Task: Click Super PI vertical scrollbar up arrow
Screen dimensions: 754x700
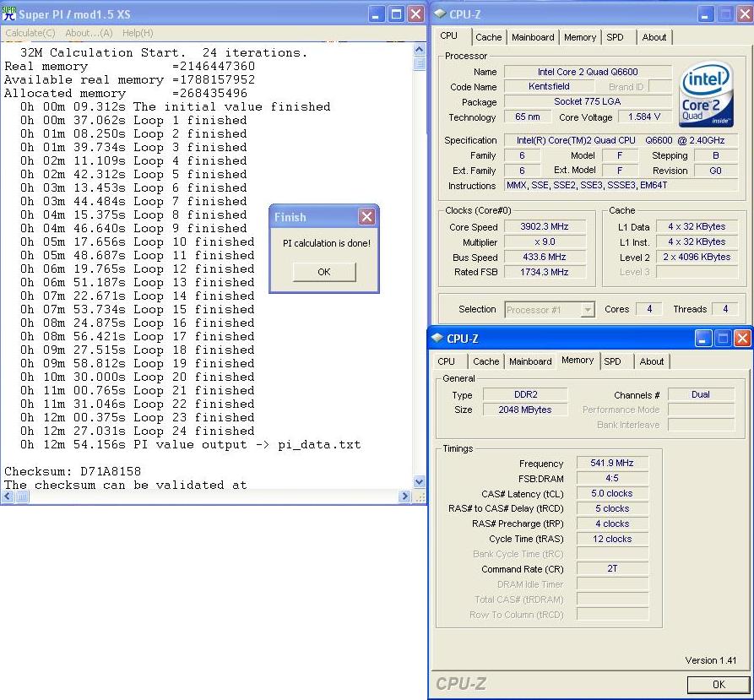Action: click(419, 50)
